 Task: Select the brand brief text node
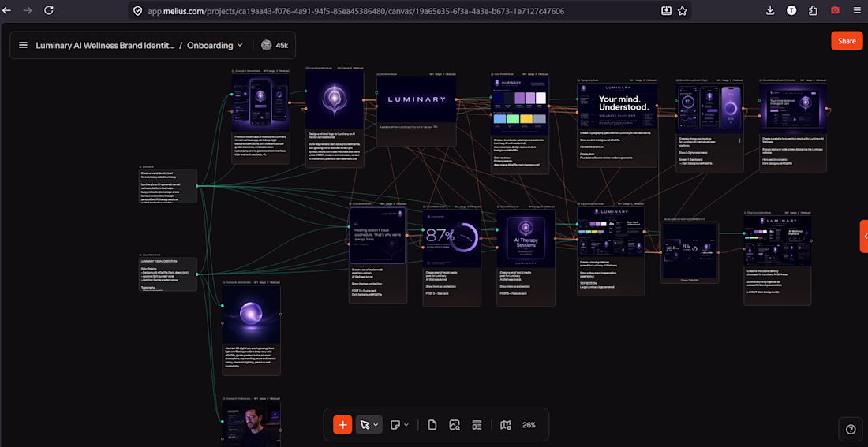coord(168,186)
